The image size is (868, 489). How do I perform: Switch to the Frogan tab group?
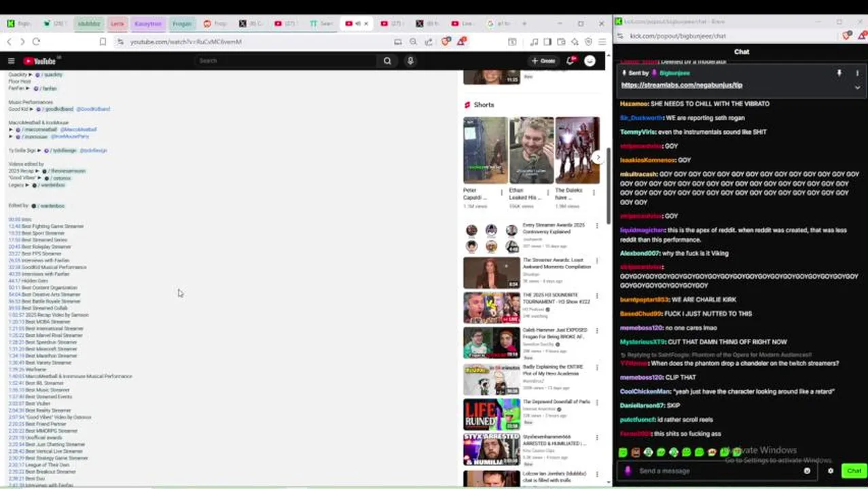[181, 23]
